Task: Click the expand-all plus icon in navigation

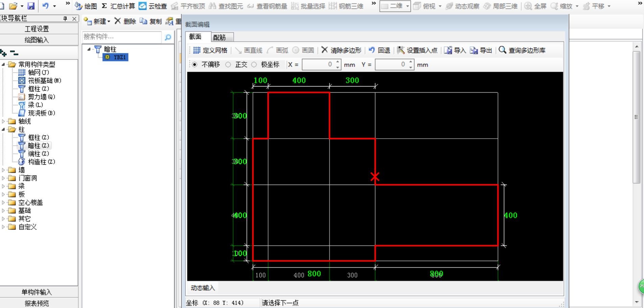Action: [x=4, y=53]
